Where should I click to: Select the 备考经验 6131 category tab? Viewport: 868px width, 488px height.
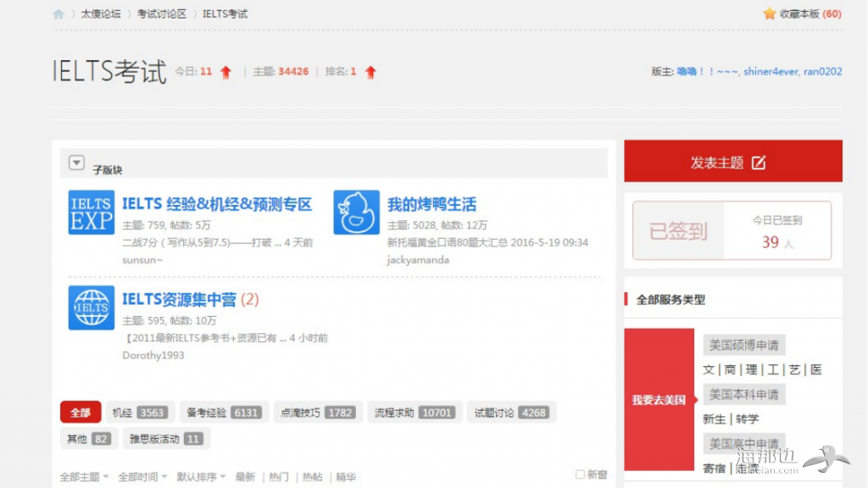click(x=224, y=413)
